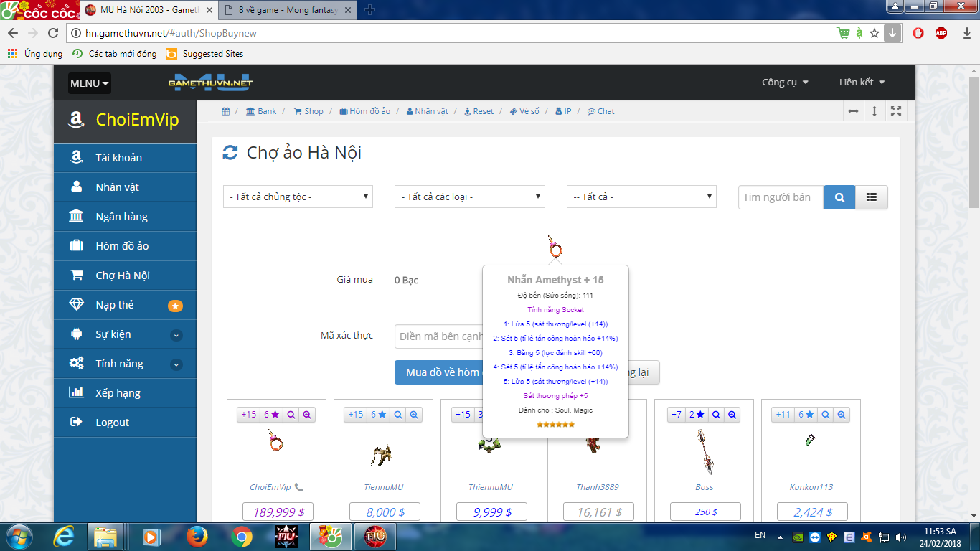980x551 pixels.
Task: Click 189,999 $ price button
Action: 278,512
